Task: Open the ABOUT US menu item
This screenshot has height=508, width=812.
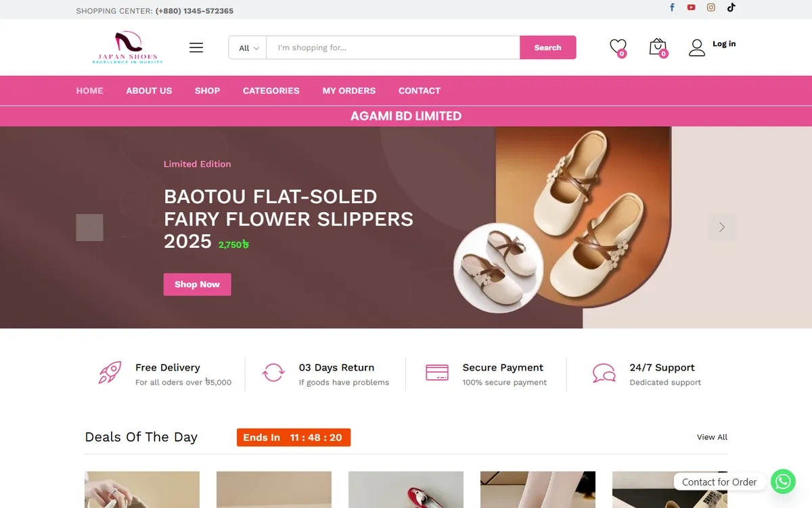Action: click(x=149, y=91)
